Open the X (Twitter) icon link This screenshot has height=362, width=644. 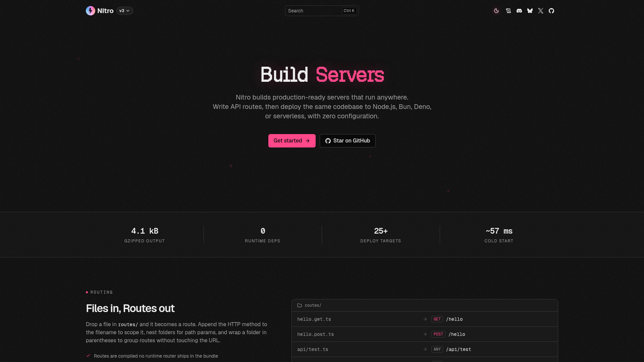coord(541,11)
